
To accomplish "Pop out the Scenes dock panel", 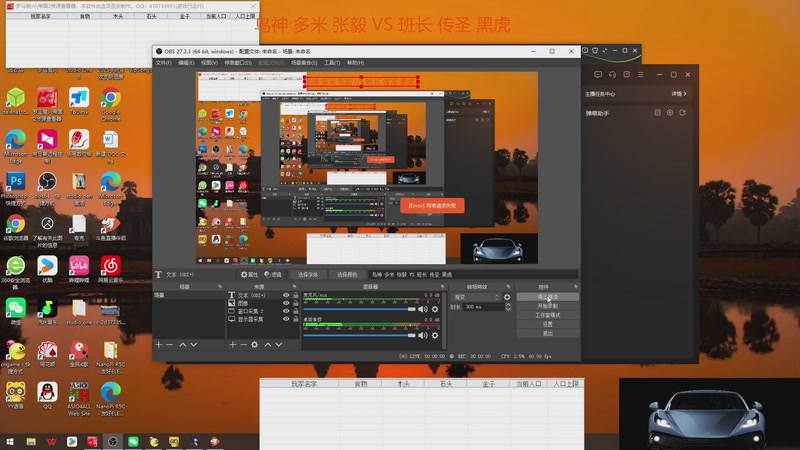I will [x=220, y=287].
